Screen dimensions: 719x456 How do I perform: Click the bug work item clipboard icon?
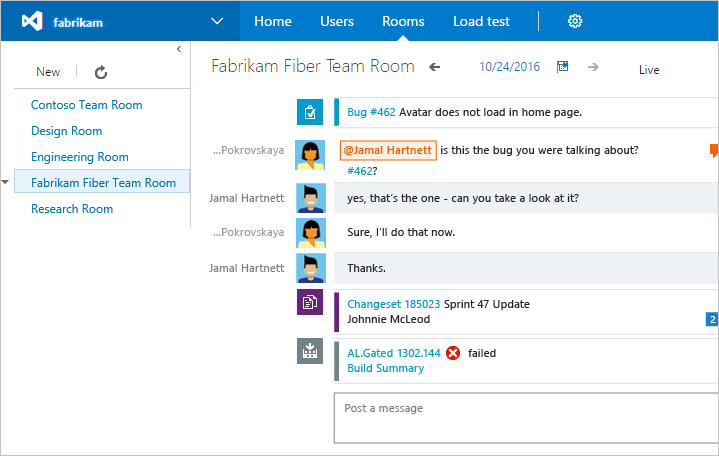pos(310,112)
